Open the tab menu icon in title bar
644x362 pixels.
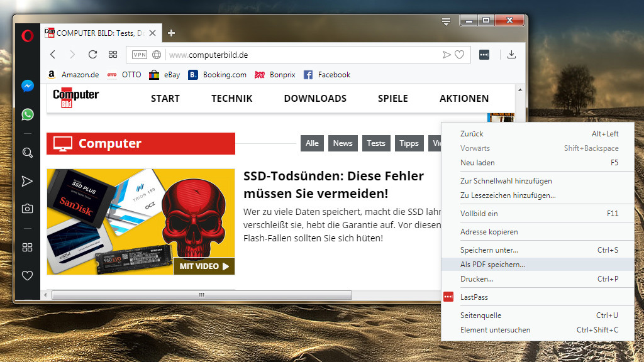[x=446, y=22]
